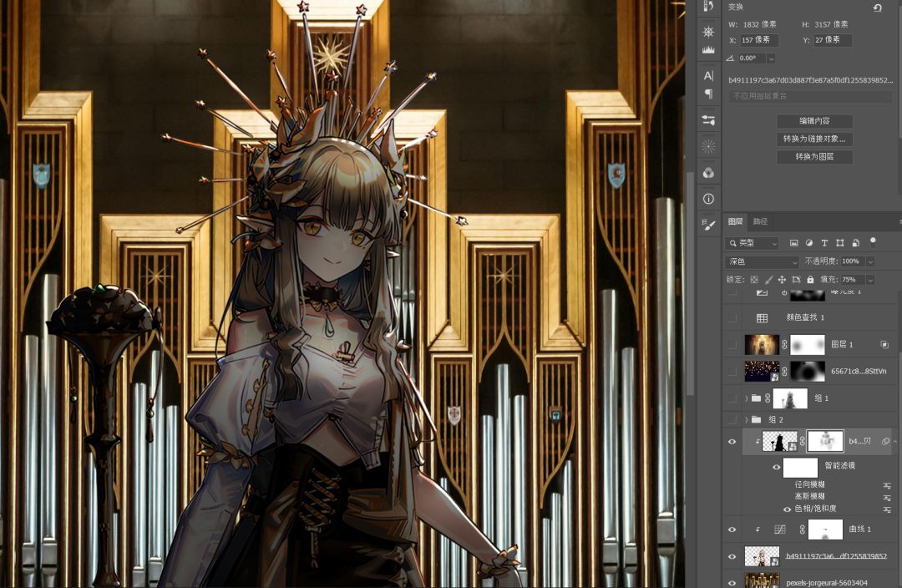Image resolution: width=902 pixels, height=588 pixels.
Task: Switch to the 路径 tab
Action: click(x=760, y=222)
